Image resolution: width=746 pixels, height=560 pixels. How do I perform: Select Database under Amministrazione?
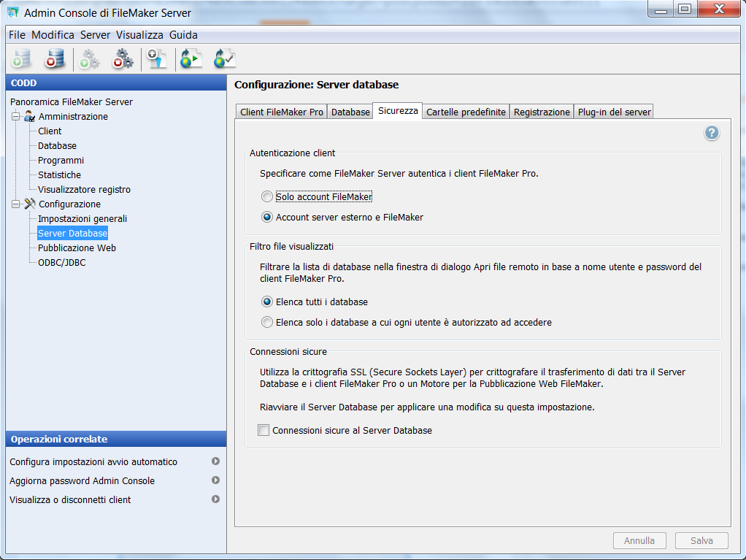point(57,145)
